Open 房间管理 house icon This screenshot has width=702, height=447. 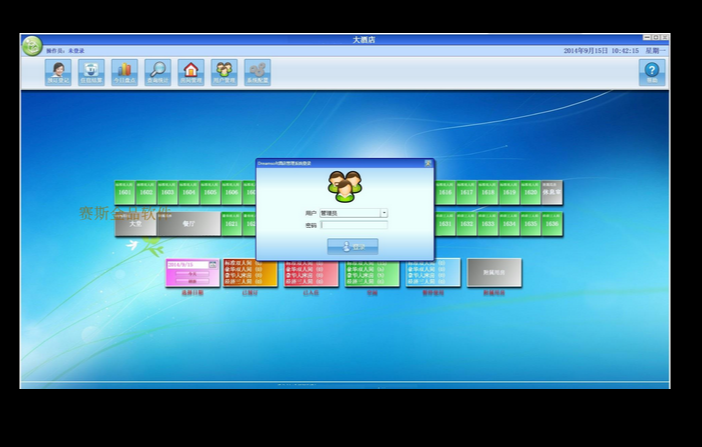pos(191,72)
